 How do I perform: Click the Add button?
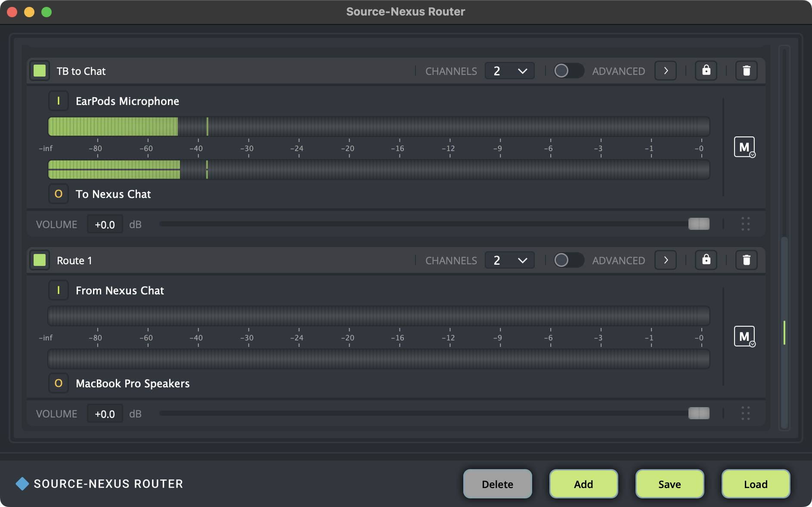coord(583,484)
